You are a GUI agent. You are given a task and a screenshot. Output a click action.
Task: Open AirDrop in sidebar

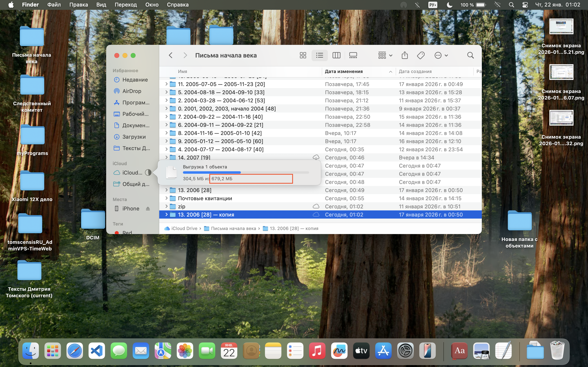pyautogui.click(x=131, y=91)
